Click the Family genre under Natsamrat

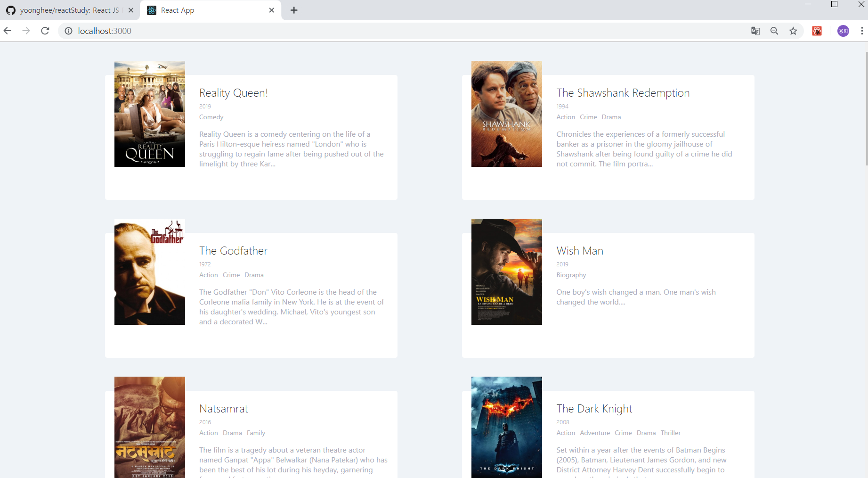[256, 433]
